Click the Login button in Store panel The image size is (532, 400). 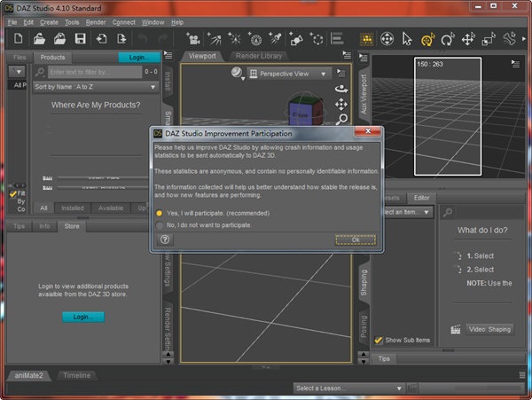pos(82,317)
